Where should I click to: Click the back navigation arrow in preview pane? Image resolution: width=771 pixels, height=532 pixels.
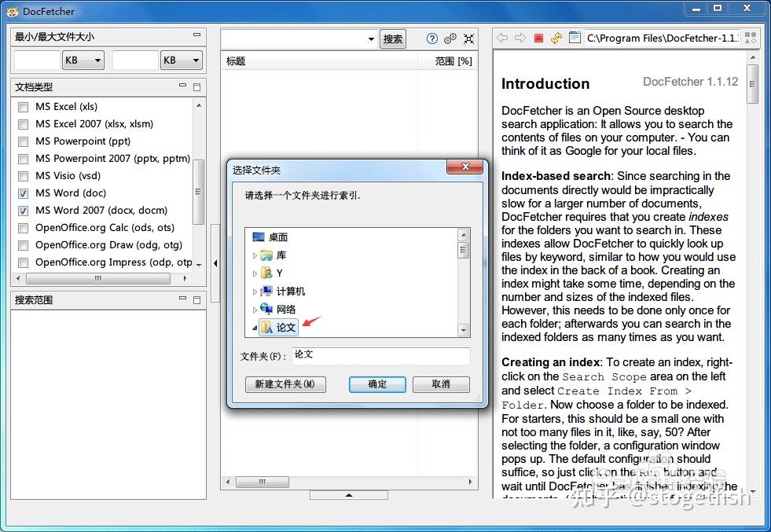click(503, 37)
